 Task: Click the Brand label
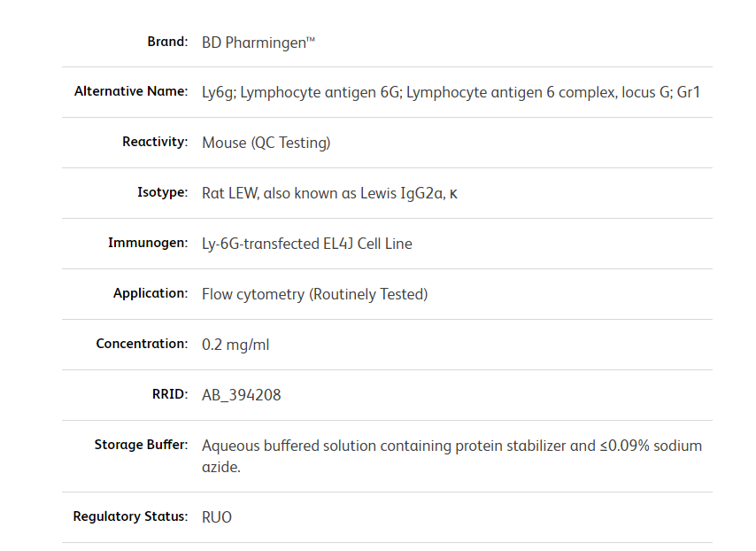point(167,42)
